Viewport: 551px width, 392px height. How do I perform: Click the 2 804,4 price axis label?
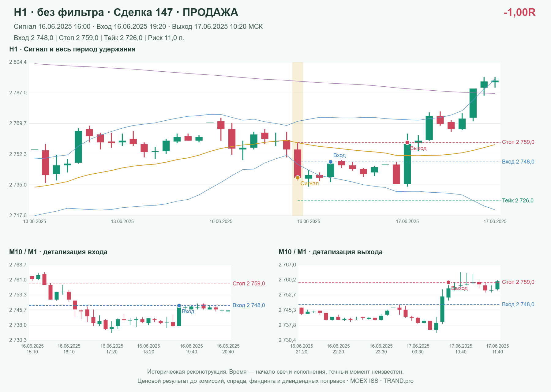tap(18, 62)
